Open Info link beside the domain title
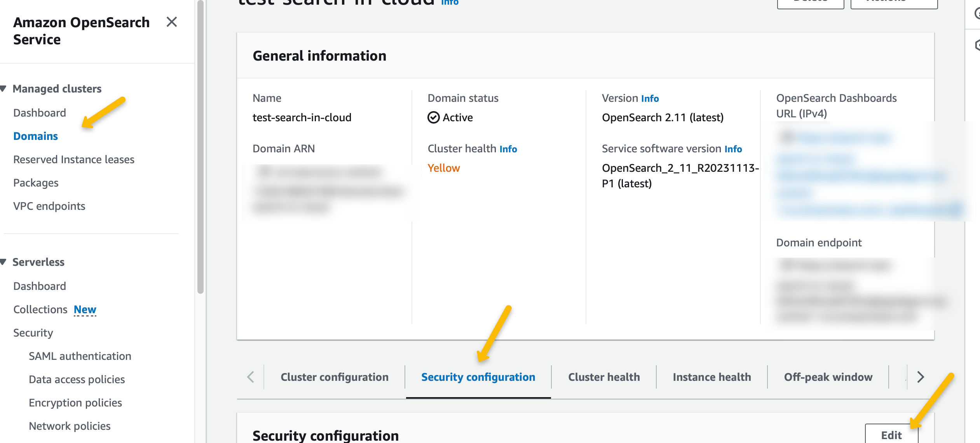The width and height of the screenshot is (980, 443). point(450,2)
